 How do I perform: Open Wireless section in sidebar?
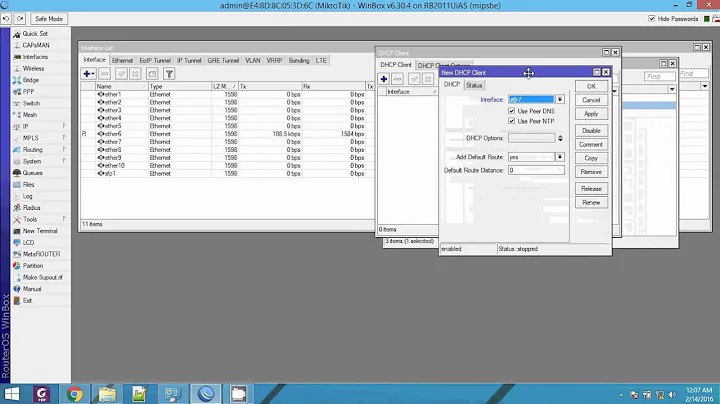tap(34, 68)
